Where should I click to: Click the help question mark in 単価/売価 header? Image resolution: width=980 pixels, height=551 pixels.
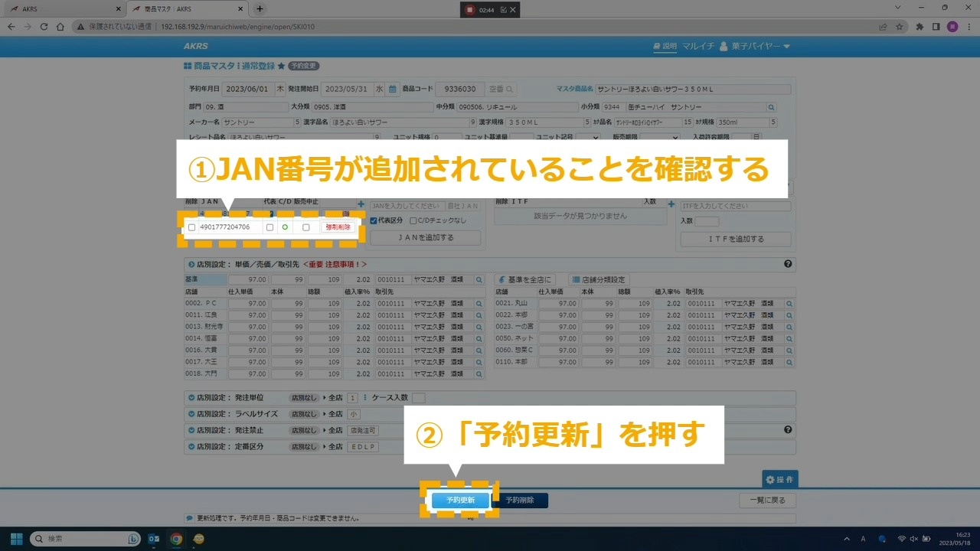pos(788,264)
